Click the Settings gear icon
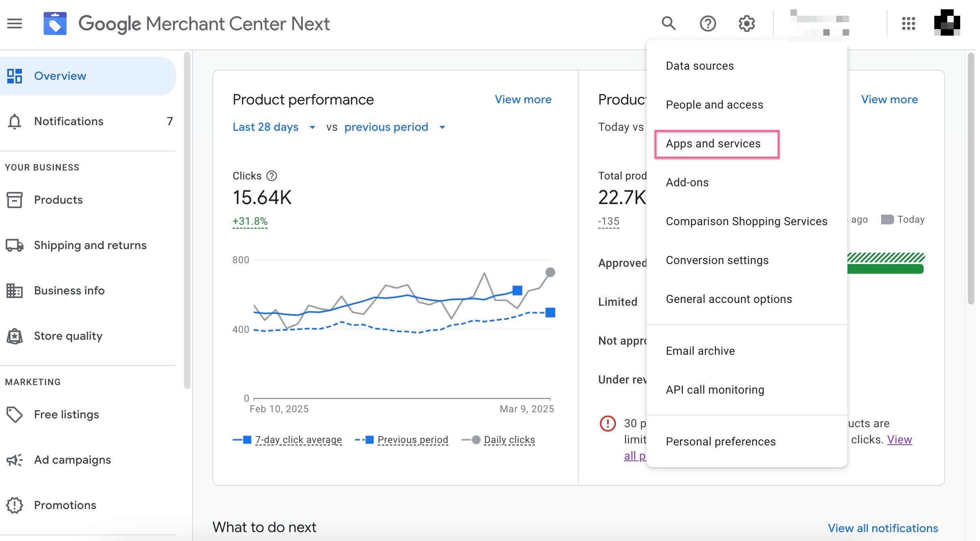Viewport: 980px width, 541px height. [747, 23]
